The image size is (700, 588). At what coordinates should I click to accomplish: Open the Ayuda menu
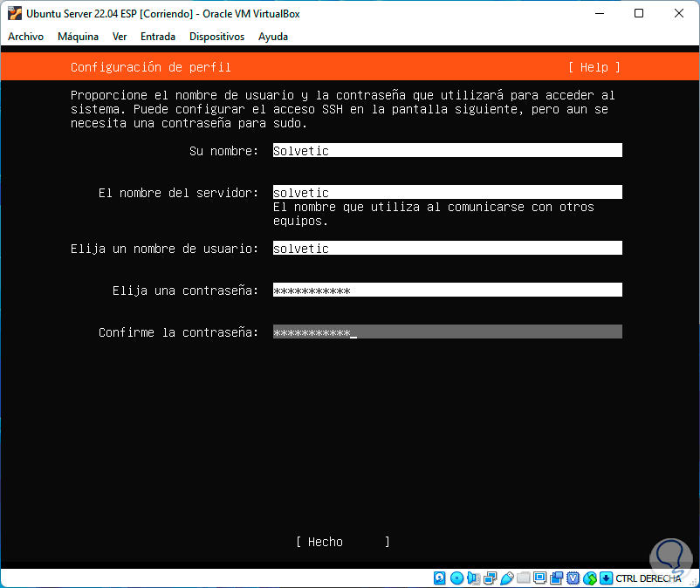[273, 37]
